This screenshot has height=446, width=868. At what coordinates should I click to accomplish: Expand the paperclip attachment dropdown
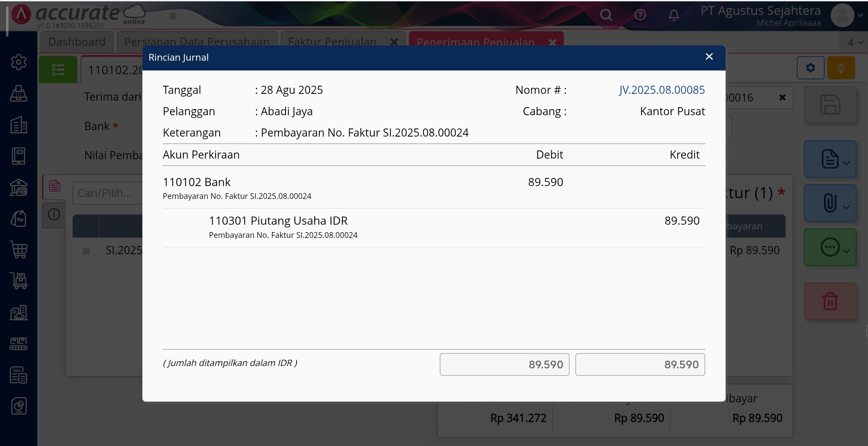(x=830, y=203)
